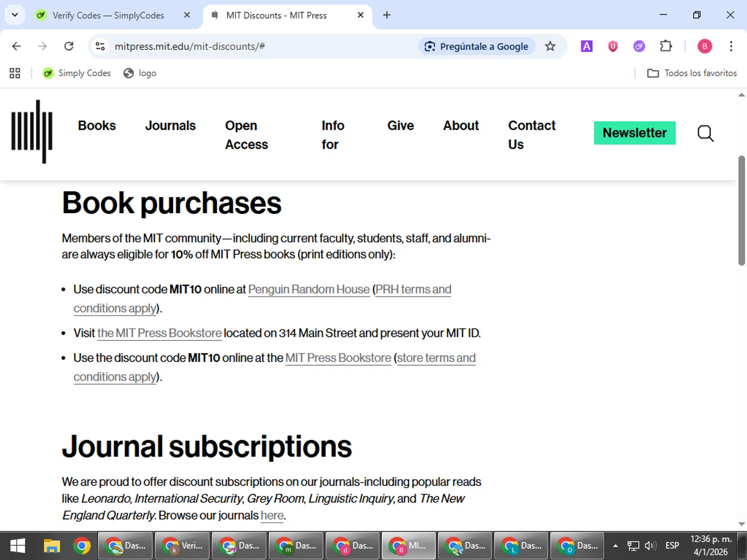Open a new tab with the plus button
The height and width of the screenshot is (560, 747).
[x=386, y=15]
